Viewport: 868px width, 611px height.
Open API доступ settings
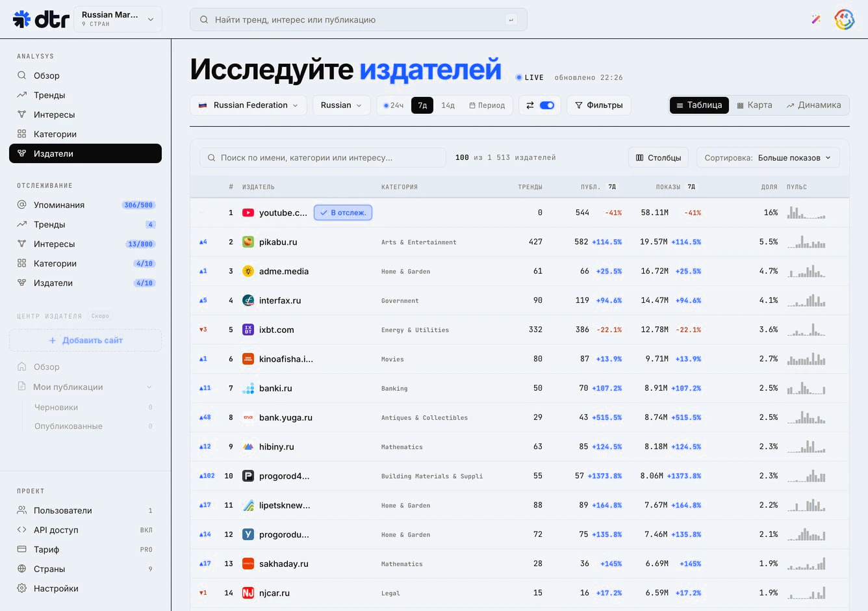85,530
